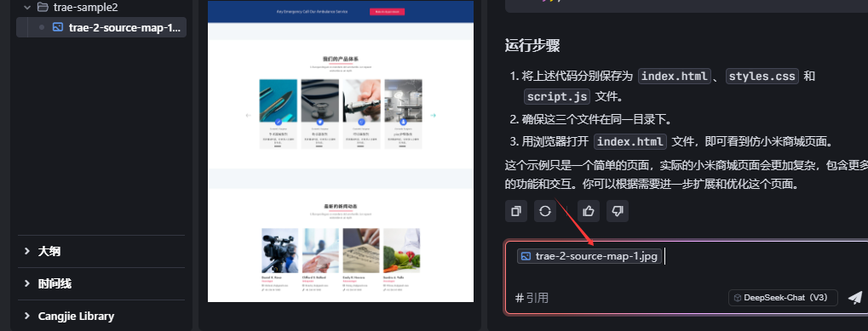Viewport: 868px width, 331px height.
Task: Click the red appointment button in preview
Action: click(x=387, y=12)
